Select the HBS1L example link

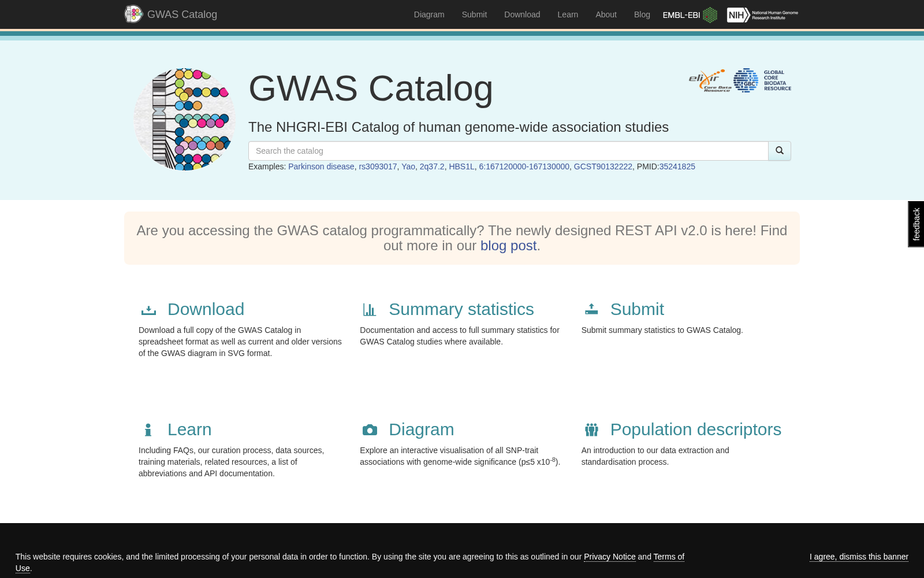[x=461, y=166]
